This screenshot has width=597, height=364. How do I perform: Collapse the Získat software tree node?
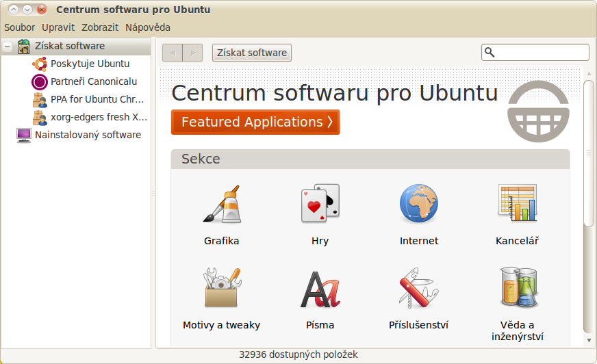coord(8,47)
